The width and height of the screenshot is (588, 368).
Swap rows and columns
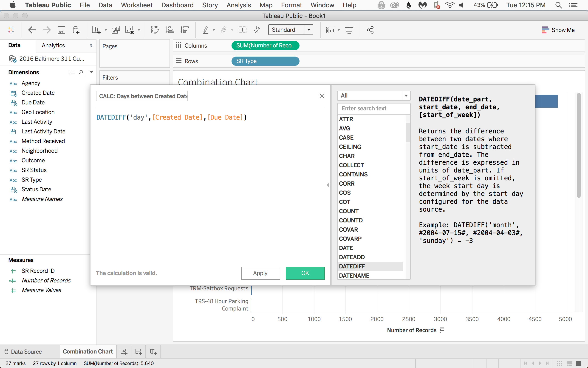pos(155,30)
